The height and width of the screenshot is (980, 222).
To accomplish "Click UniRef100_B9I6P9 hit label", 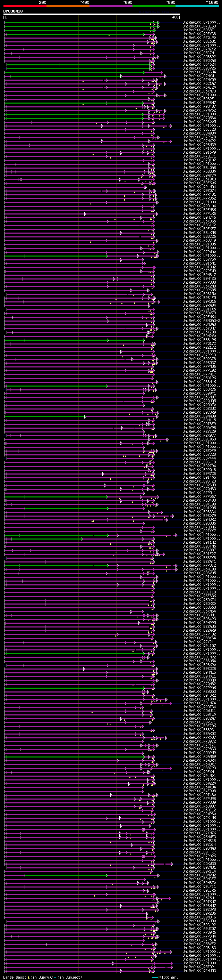I will [x=199, y=153].
